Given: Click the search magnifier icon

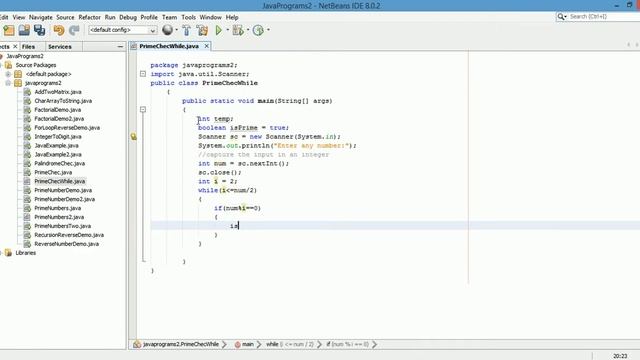Looking at the screenshot, I should point(561,16).
